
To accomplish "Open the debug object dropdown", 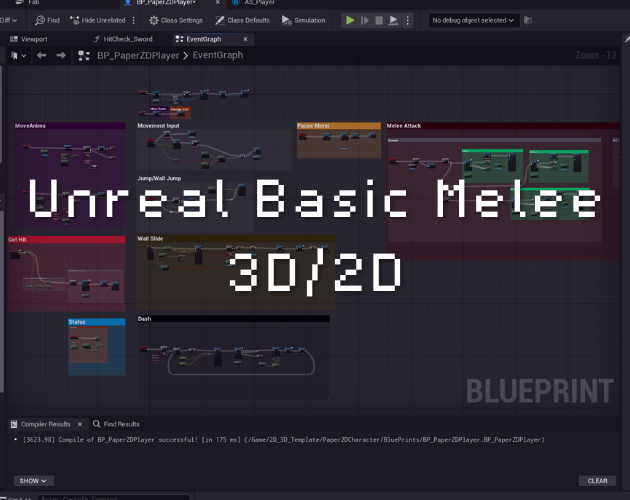I will [473, 20].
